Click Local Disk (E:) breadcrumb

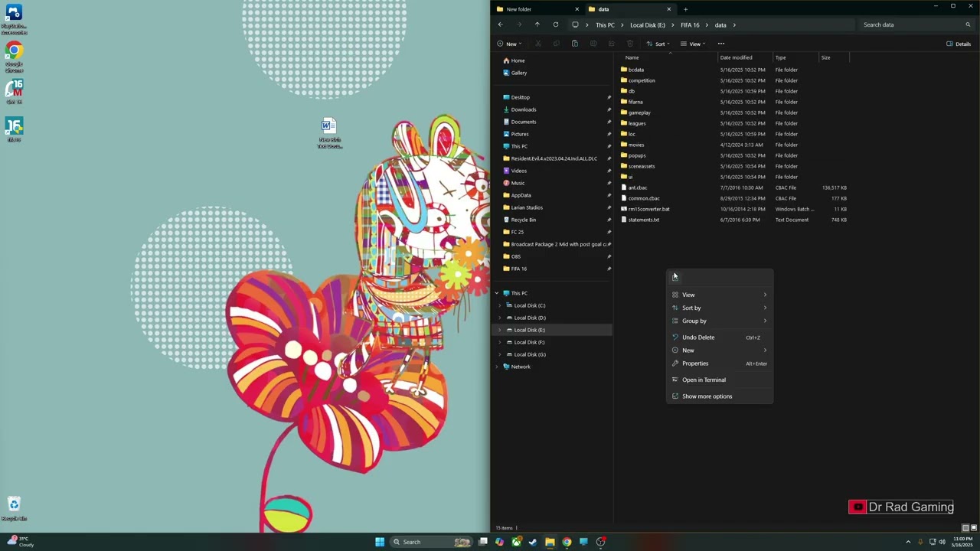point(648,25)
